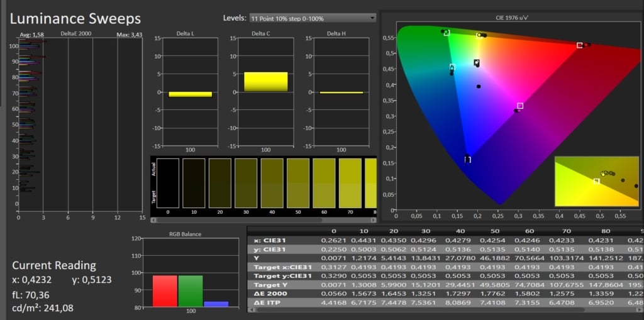Click right arrow of swatch strip scrollbar
Image resolution: width=644 pixels, height=320 pixels.
[x=374, y=220]
